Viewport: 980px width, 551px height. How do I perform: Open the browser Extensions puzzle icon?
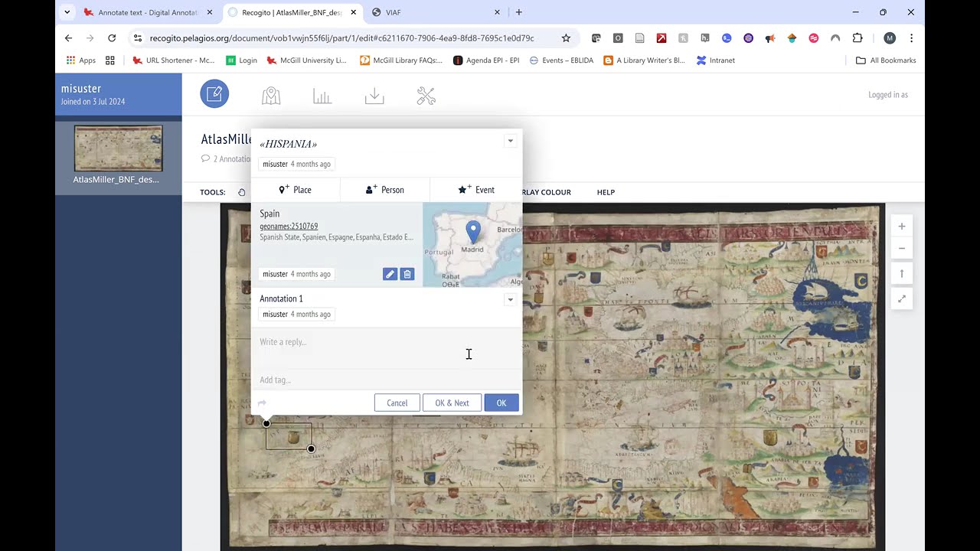pyautogui.click(x=857, y=38)
